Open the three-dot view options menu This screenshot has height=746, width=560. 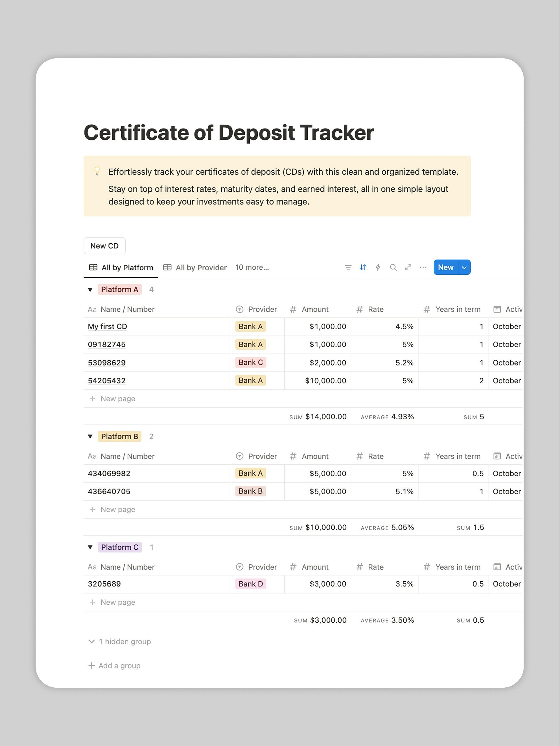click(x=423, y=267)
